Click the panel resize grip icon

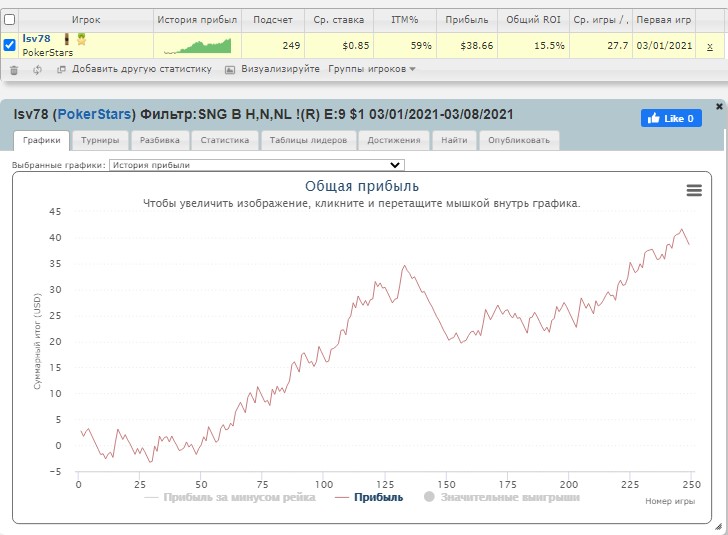point(719,526)
